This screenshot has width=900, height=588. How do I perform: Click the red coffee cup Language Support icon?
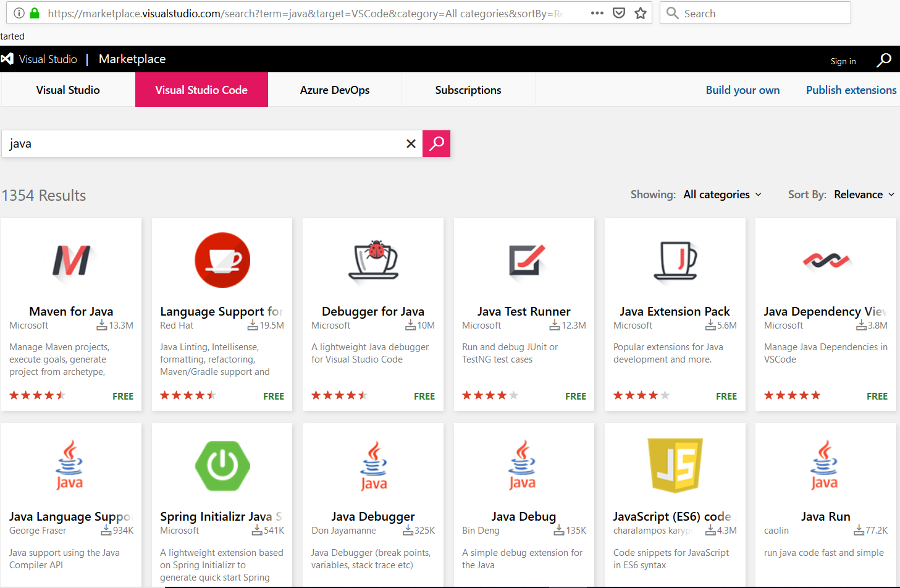click(222, 260)
